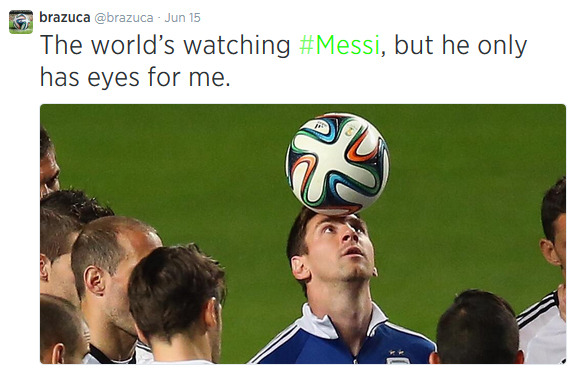Click Messi's ear in the photo
The image size is (577, 380).
tap(300, 269)
